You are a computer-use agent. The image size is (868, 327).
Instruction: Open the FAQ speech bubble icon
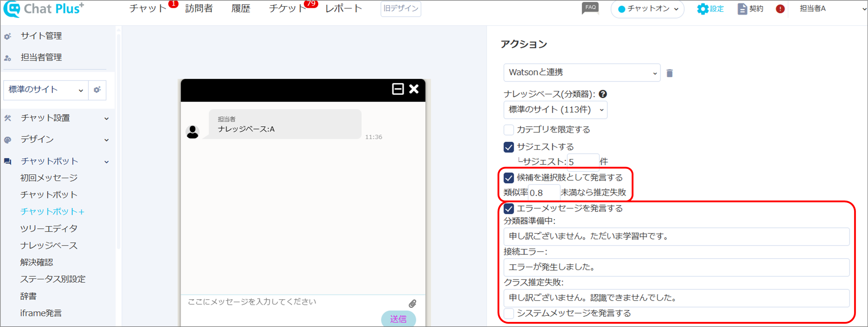[x=590, y=8]
